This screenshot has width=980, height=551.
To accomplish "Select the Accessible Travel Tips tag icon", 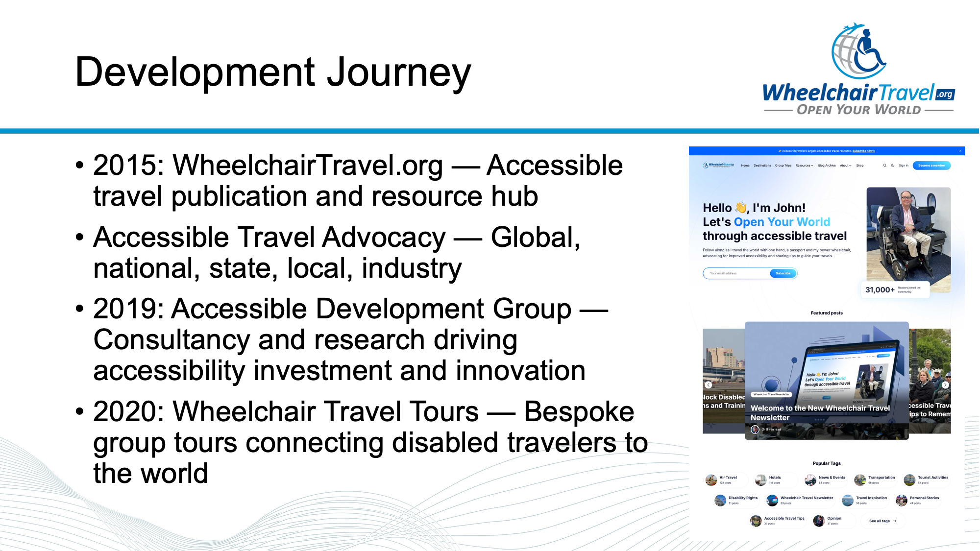I will point(756,521).
